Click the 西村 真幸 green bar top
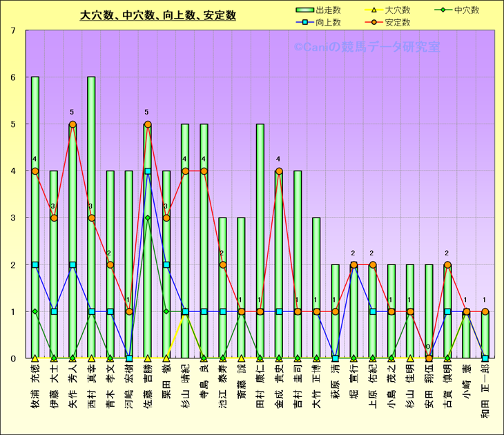504x435 pixels. point(91,79)
